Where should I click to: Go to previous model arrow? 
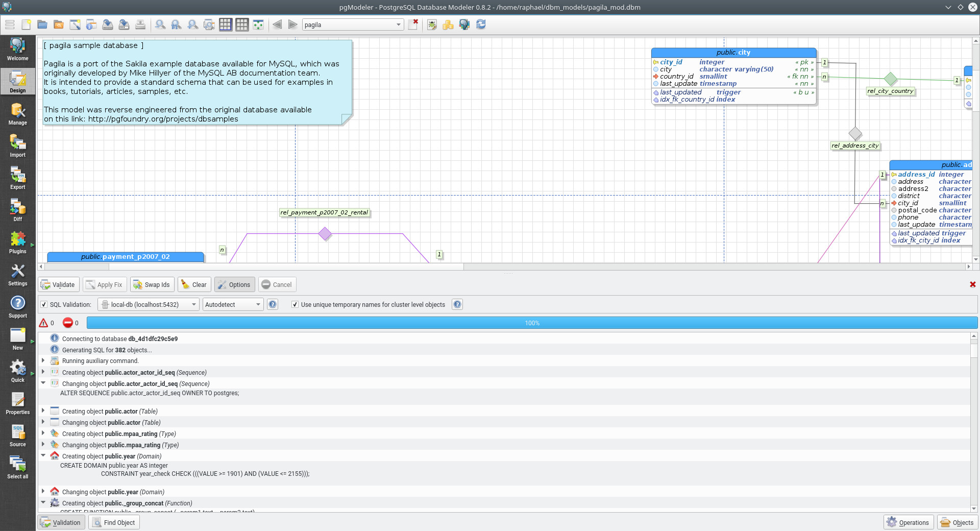click(x=277, y=25)
